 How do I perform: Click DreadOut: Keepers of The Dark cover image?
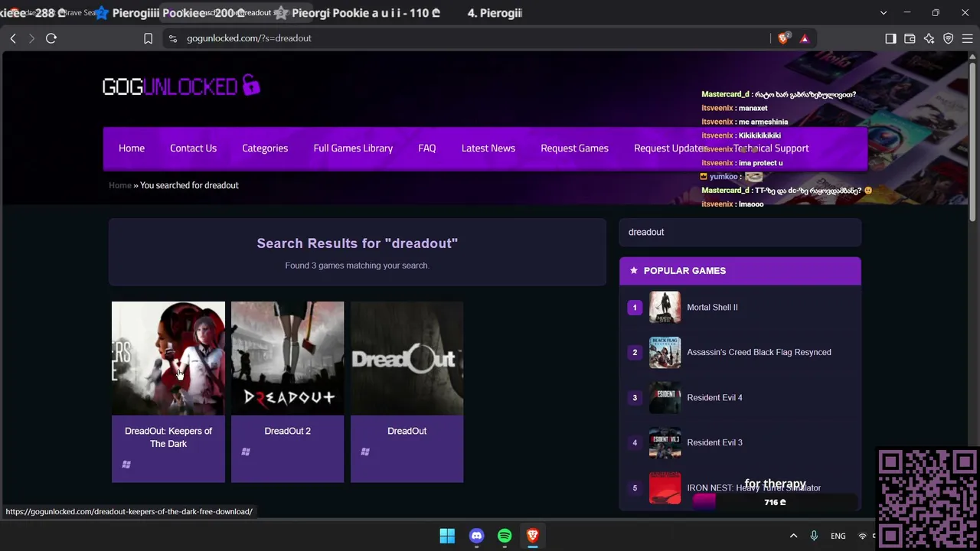coord(168,358)
